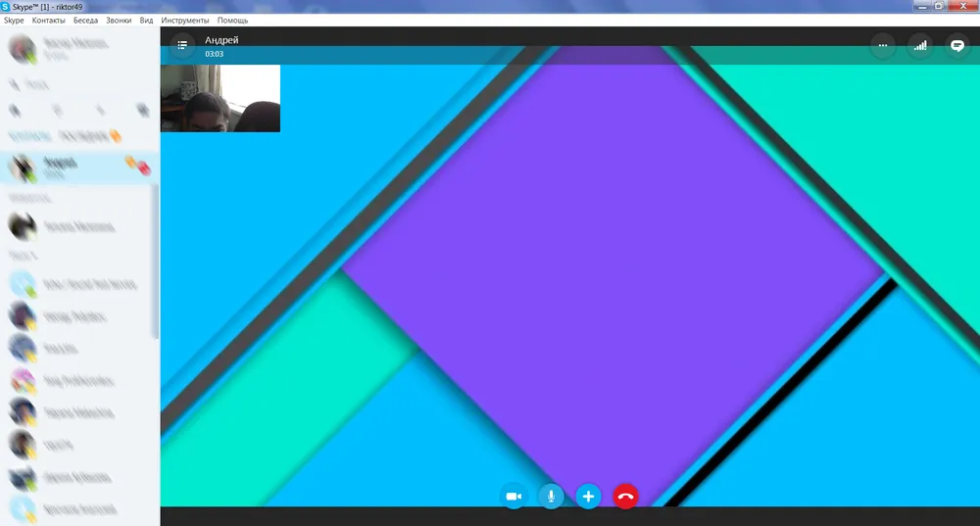Image resolution: width=980 pixels, height=526 pixels.
Task: Open the Звонки menu
Action: point(119,20)
